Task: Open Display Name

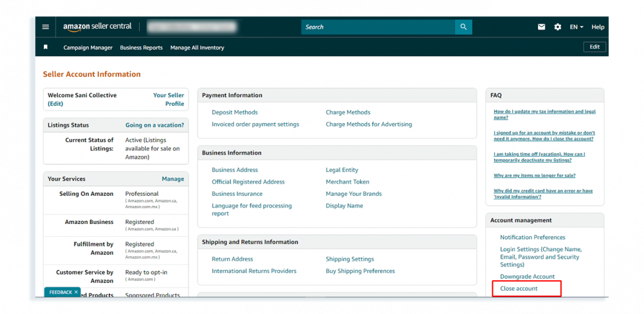Action: point(344,206)
